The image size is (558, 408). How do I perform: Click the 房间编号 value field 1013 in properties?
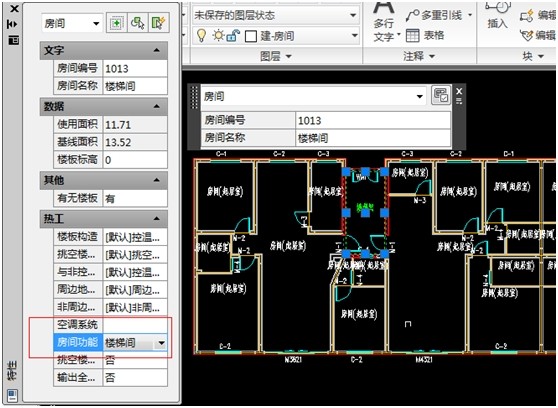click(x=135, y=68)
